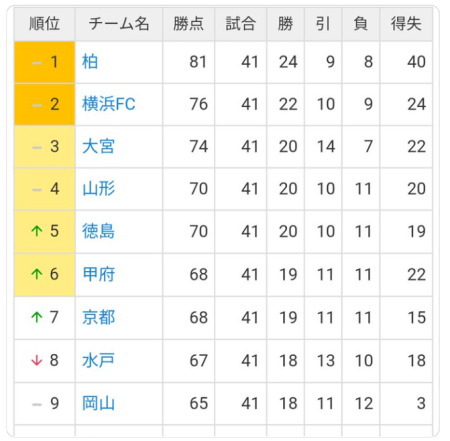Open the 山形 team link
This screenshot has width=450, height=441.
(98, 189)
